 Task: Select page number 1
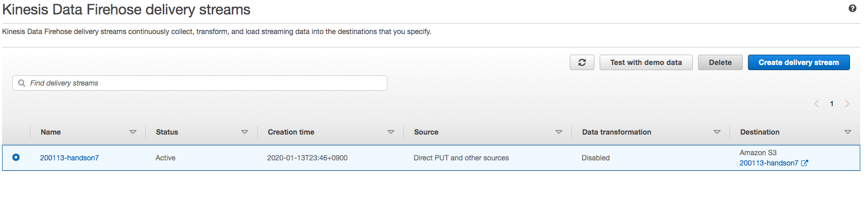point(831,104)
